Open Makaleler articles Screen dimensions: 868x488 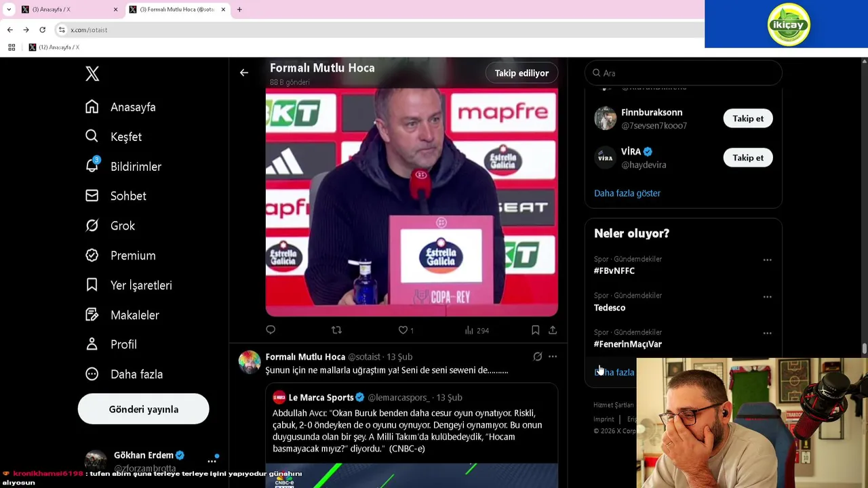[123, 315]
